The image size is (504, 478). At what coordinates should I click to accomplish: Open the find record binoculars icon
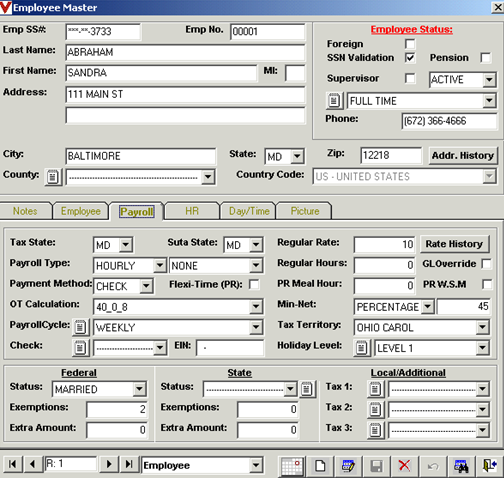461,466
